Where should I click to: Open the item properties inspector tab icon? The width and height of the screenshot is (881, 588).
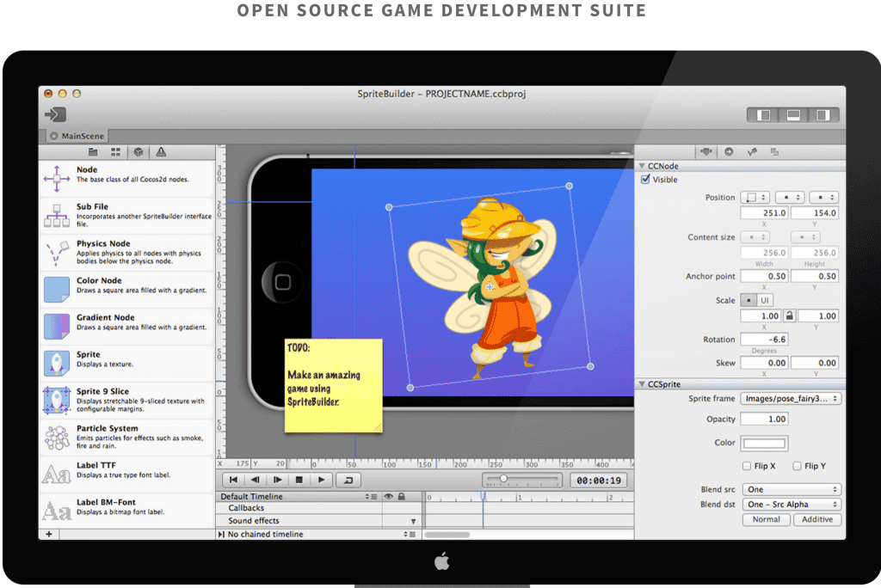coord(706,151)
